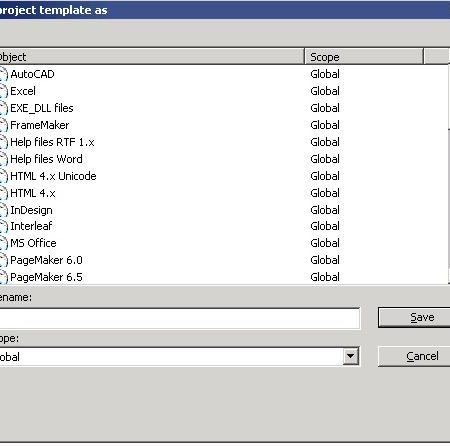Click the Cancel button
The image size is (450, 446).
[414, 356]
